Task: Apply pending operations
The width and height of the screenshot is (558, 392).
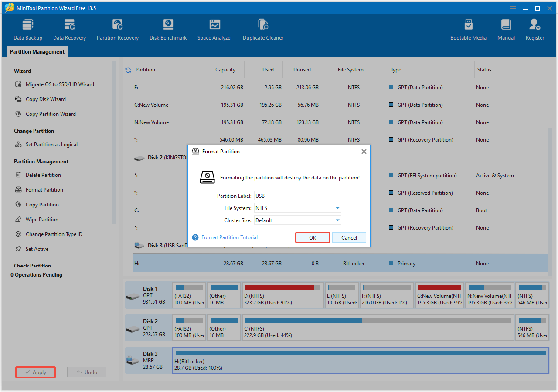Action: coord(35,372)
